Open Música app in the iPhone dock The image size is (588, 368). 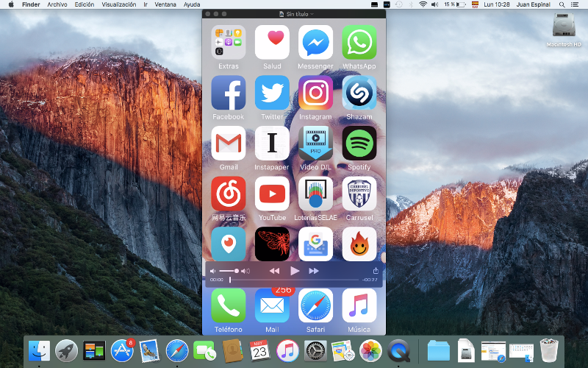coord(359,305)
